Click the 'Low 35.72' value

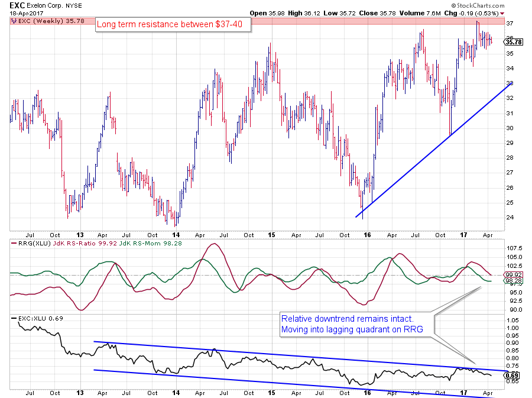(340, 13)
